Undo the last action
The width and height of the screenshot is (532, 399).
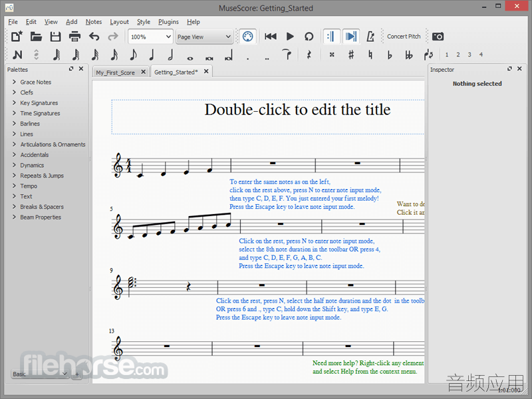tap(94, 37)
